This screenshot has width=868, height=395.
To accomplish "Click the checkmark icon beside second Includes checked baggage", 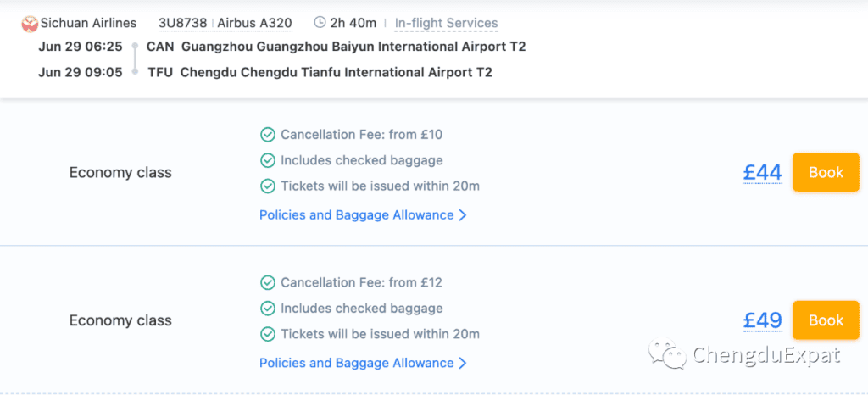I will point(267,309).
